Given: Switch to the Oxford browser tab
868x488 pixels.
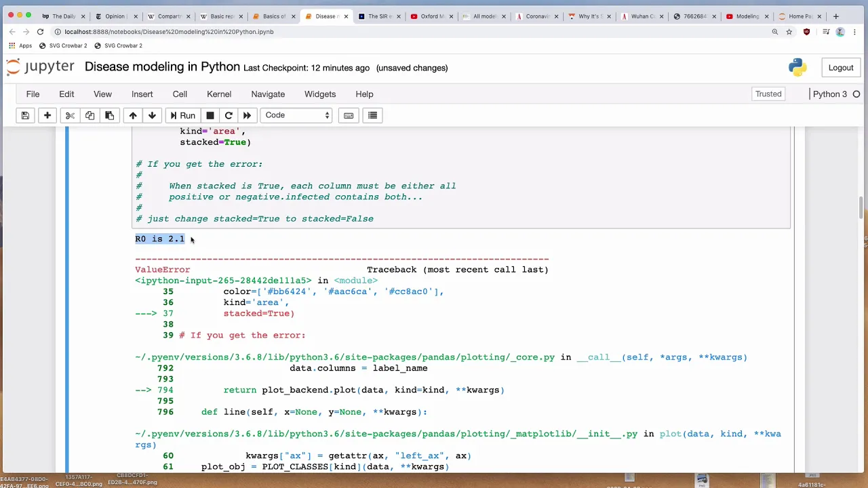Looking at the screenshot, I should point(432,16).
